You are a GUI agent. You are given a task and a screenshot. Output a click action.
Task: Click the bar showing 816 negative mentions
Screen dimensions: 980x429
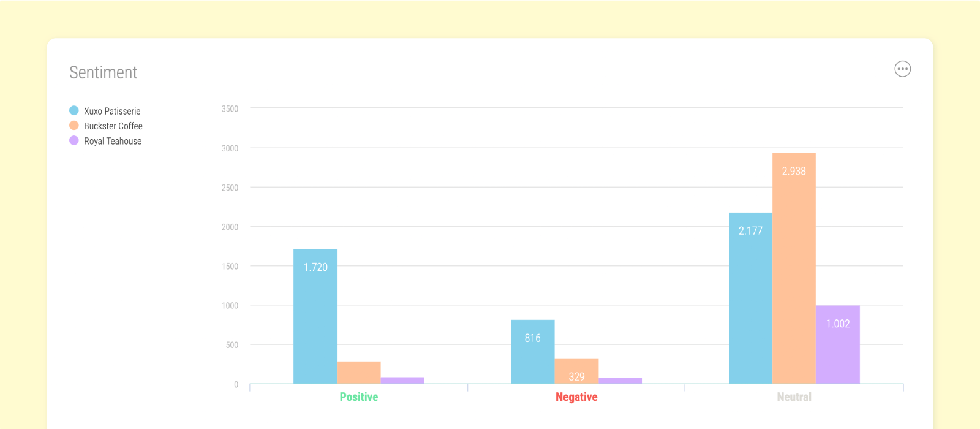(x=532, y=349)
